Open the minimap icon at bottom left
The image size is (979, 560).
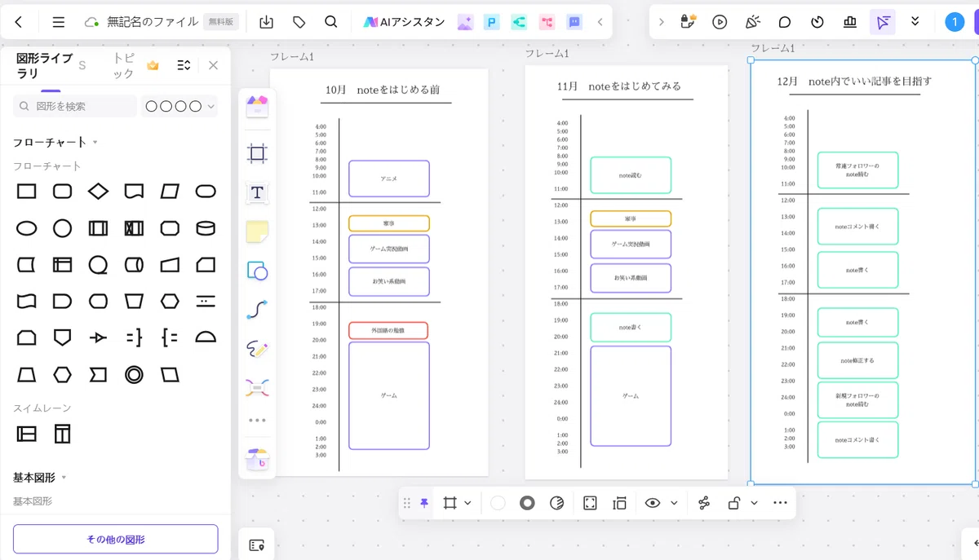click(x=256, y=545)
